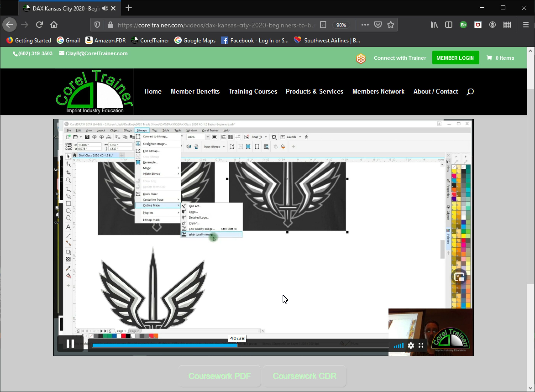Select the CorelDRAW Crop tool in video

(68, 173)
